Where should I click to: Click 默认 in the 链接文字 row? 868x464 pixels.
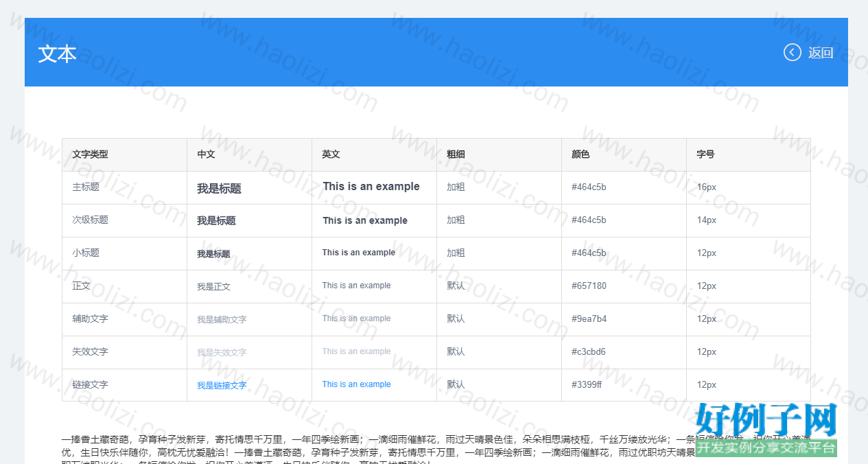pyautogui.click(x=456, y=384)
